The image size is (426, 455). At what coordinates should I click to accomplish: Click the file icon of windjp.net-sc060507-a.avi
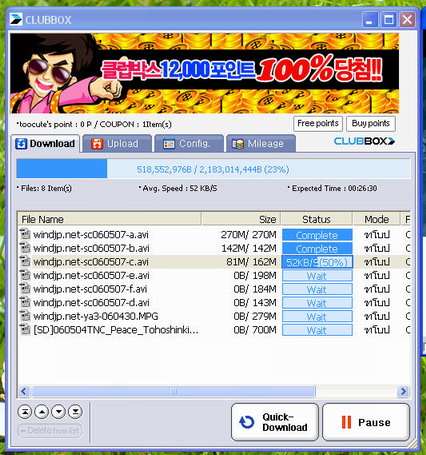coord(25,234)
